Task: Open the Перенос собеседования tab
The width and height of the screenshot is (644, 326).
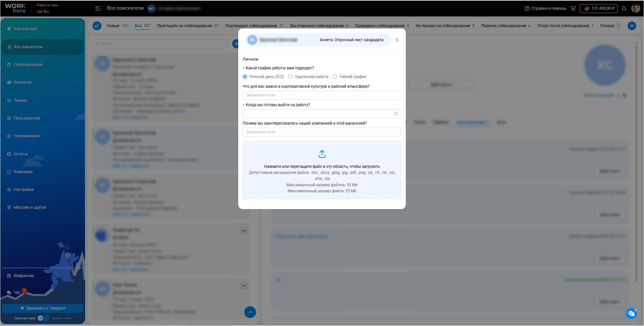Action: tap(506, 26)
